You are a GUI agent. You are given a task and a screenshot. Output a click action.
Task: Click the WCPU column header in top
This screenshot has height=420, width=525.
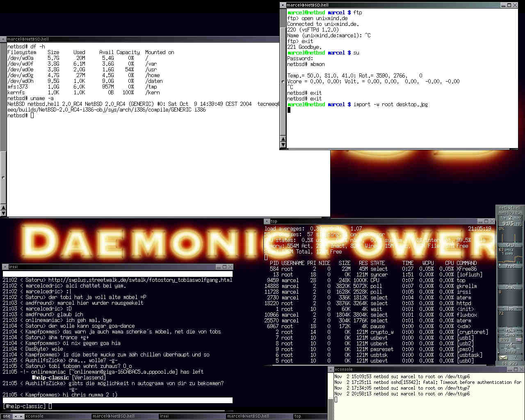[x=428, y=263]
